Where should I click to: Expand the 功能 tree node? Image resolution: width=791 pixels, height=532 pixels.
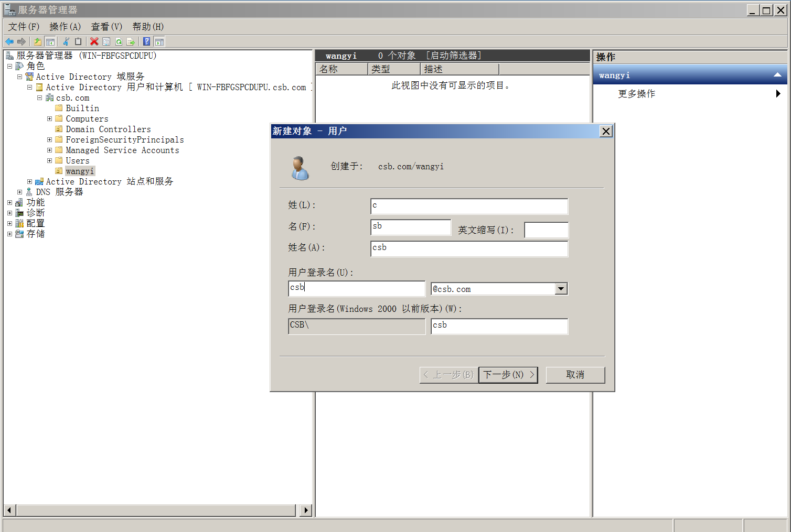(9, 202)
